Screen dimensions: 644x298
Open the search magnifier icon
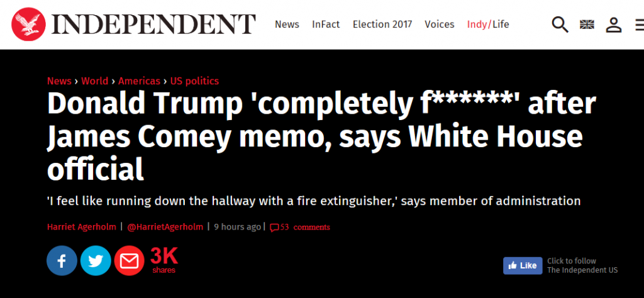pos(560,25)
